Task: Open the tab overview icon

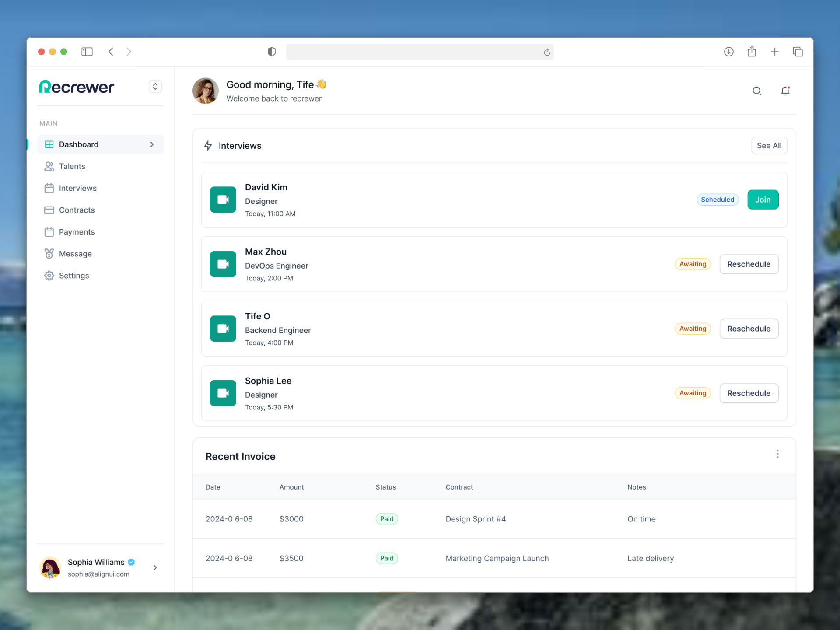Action: pos(798,52)
